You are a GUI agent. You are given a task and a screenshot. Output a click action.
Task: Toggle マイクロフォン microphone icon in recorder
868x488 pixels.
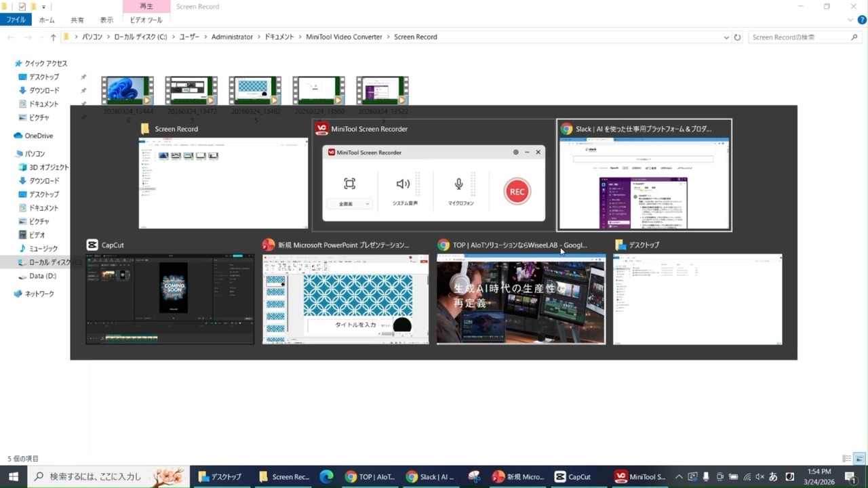pos(458,184)
